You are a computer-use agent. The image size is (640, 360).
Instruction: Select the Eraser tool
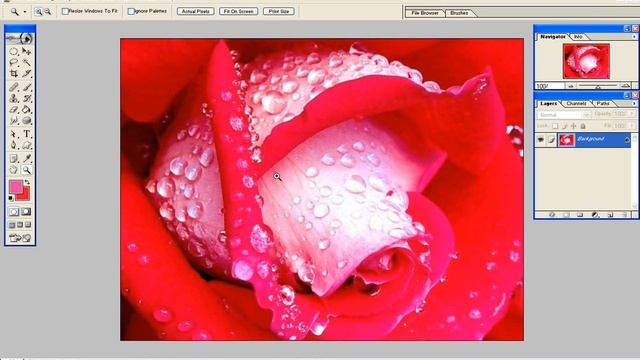[x=14, y=109]
